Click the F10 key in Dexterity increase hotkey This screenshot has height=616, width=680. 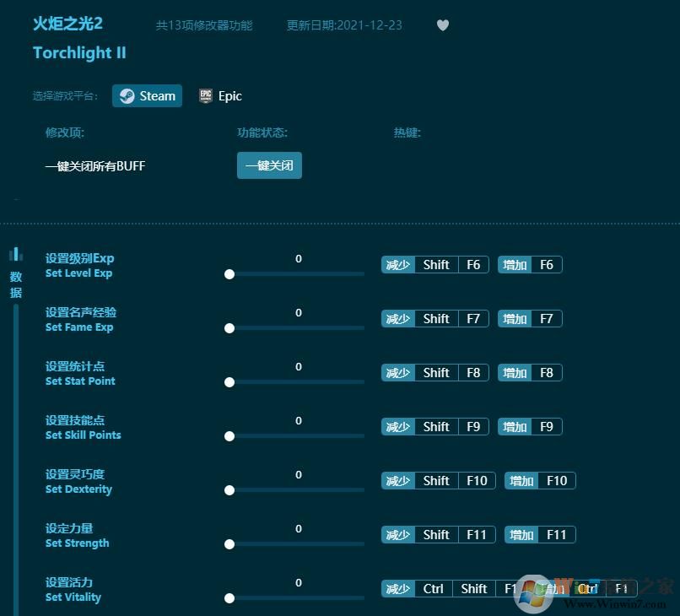pos(557,481)
